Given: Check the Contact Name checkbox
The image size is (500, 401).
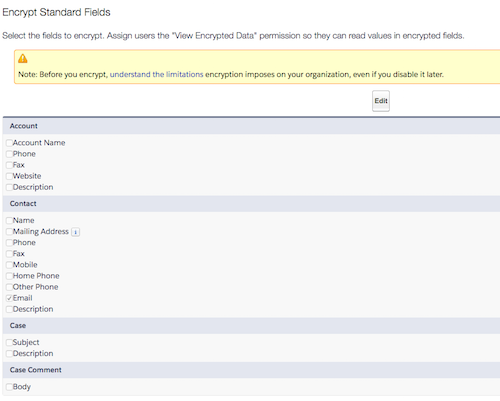Looking at the screenshot, I should click(x=9, y=221).
